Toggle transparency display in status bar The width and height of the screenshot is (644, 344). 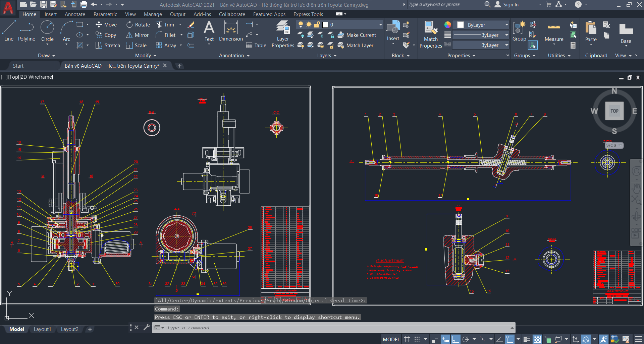[x=537, y=339]
